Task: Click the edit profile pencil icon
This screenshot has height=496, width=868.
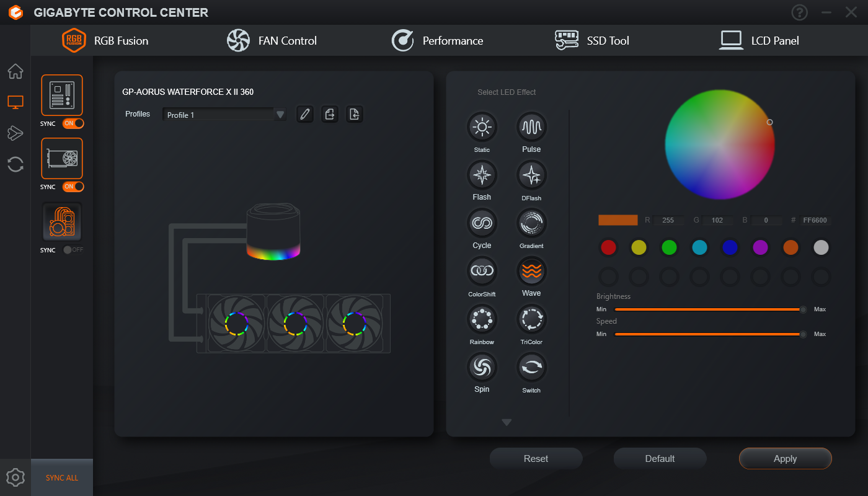Action: pos(304,114)
